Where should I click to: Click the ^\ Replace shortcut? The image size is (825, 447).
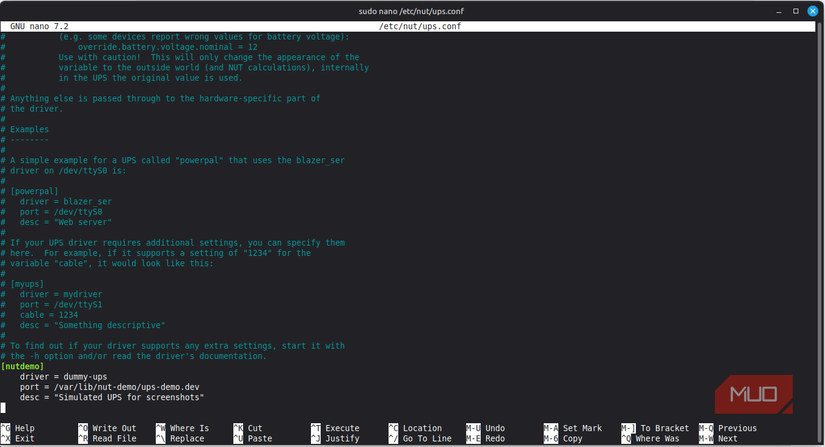tap(180, 439)
